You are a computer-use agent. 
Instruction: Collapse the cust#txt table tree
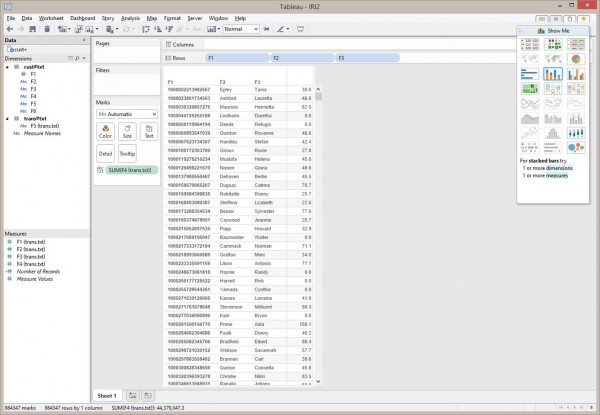coord(7,67)
